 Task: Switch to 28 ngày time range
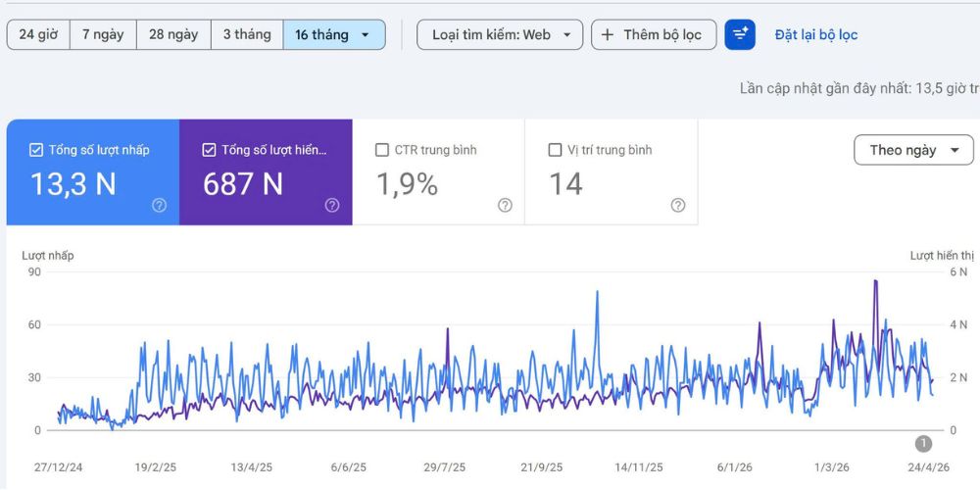173,34
